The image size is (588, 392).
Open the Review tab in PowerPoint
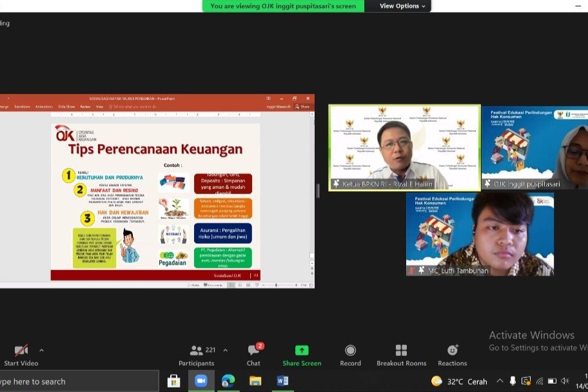click(x=86, y=107)
